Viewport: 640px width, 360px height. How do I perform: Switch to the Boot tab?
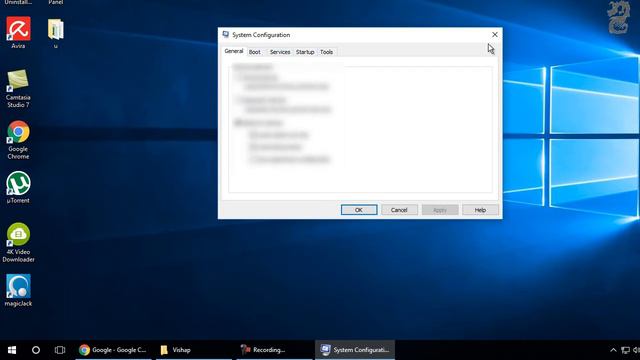pyautogui.click(x=255, y=52)
